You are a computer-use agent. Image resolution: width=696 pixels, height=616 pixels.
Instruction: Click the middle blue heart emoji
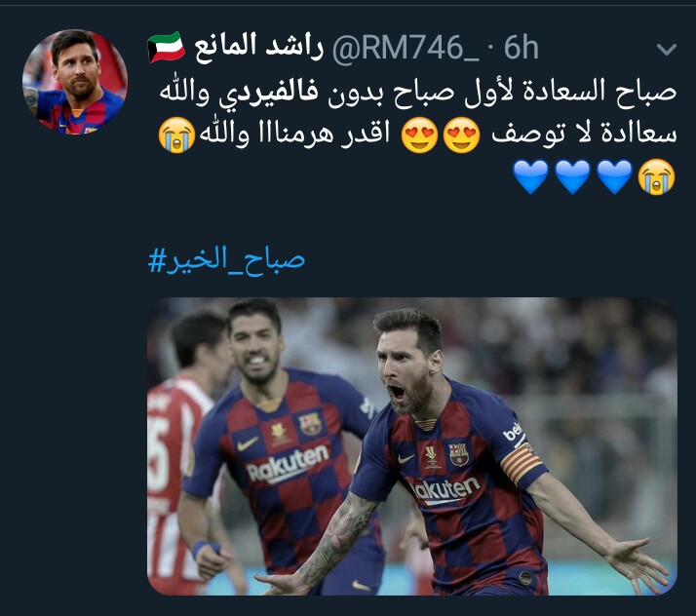click(x=572, y=177)
